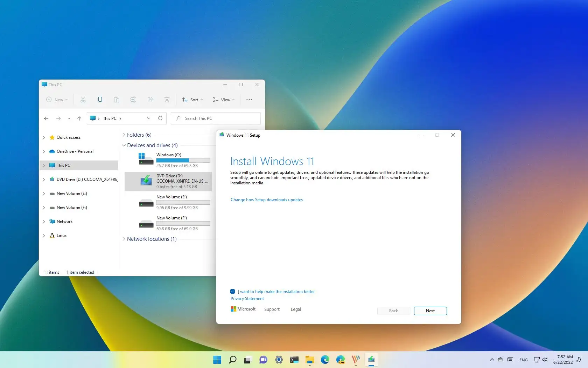Screen dimensions: 588x368
Task: Open the Sort dropdown
Action: click(192, 100)
